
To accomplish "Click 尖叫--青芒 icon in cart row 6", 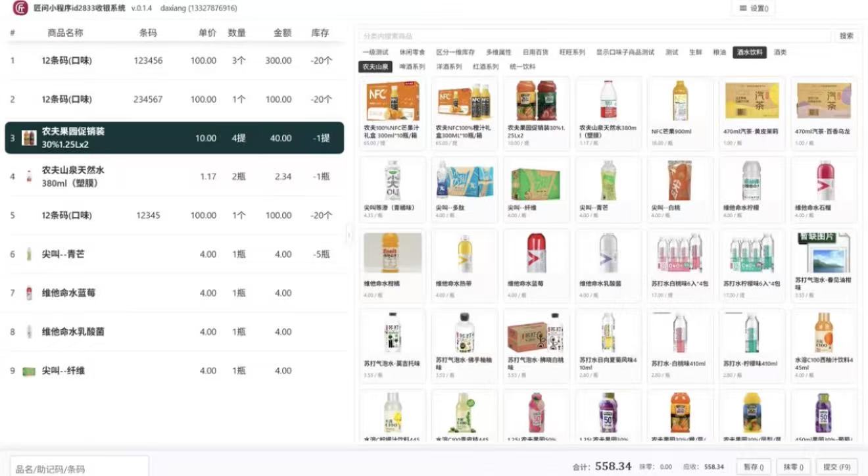I will [29, 254].
